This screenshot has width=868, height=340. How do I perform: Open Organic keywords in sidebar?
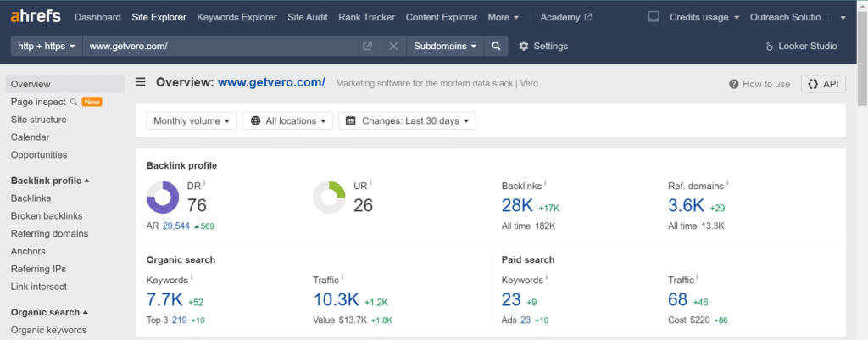tap(48, 330)
